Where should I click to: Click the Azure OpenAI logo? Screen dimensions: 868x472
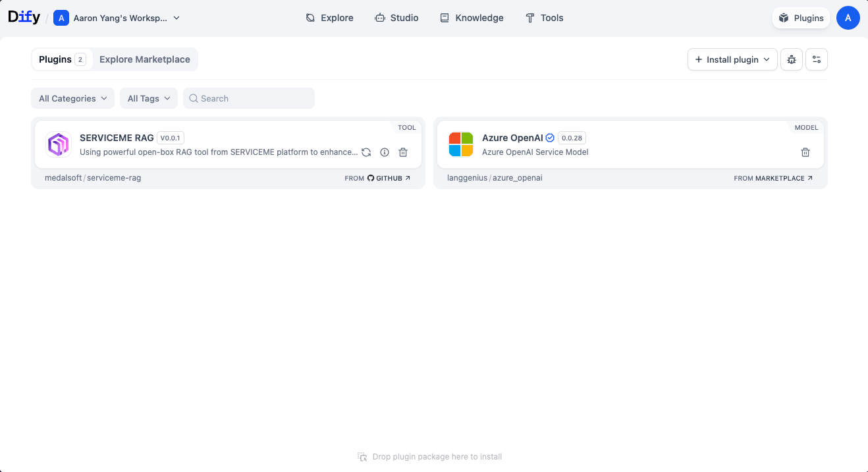click(x=461, y=144)
